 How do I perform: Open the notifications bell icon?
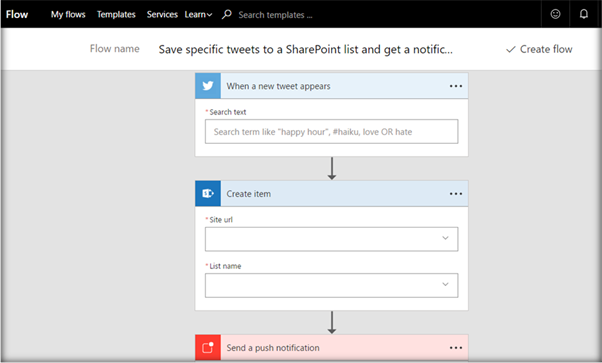coord(584,14)
